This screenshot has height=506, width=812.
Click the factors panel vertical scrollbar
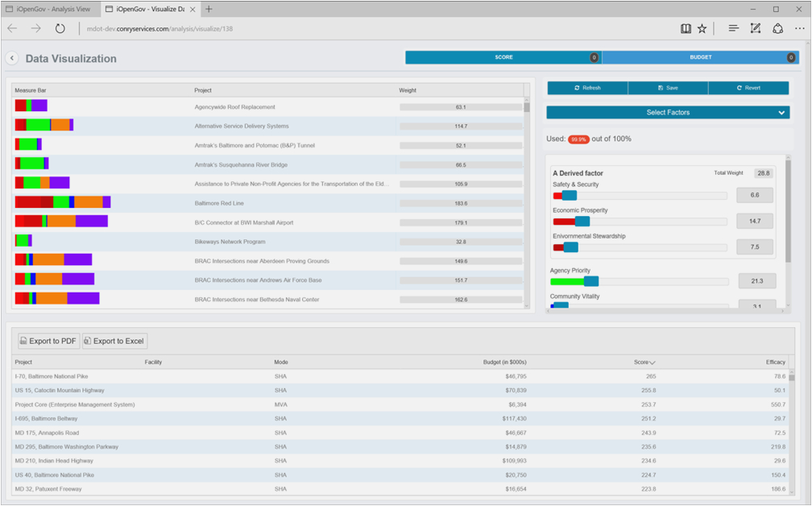tap(788, 233)
